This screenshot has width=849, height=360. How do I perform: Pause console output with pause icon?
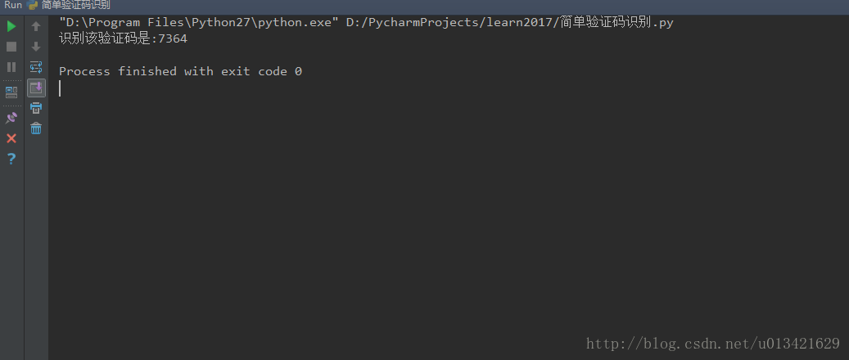point(11,67)
